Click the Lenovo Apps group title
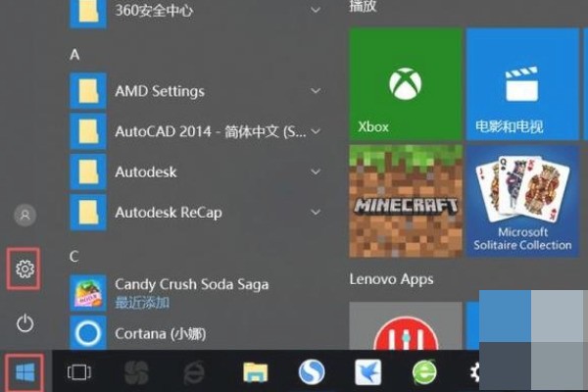The width and height of the screenshot is (588, 392). (391, 280)
